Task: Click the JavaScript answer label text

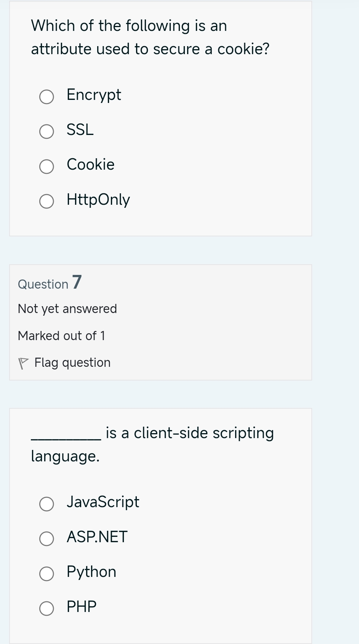Action: click(103, 502)
